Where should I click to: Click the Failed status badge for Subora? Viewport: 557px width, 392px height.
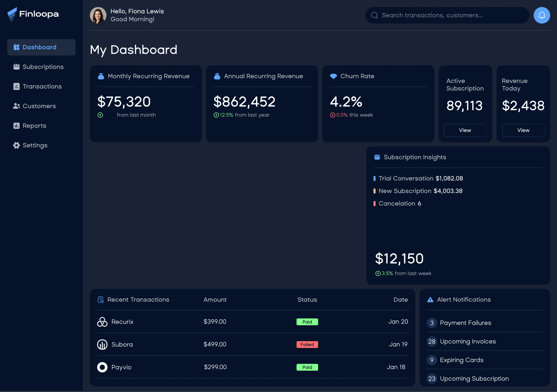tap(307, 345)
